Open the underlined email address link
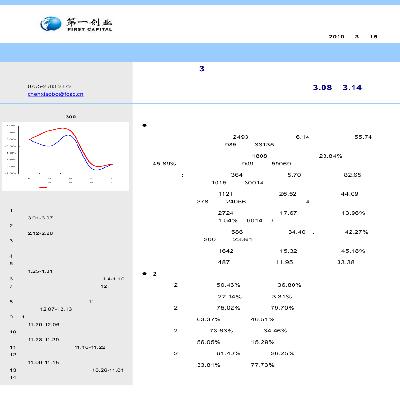400x410 pixels. point(55,94)
